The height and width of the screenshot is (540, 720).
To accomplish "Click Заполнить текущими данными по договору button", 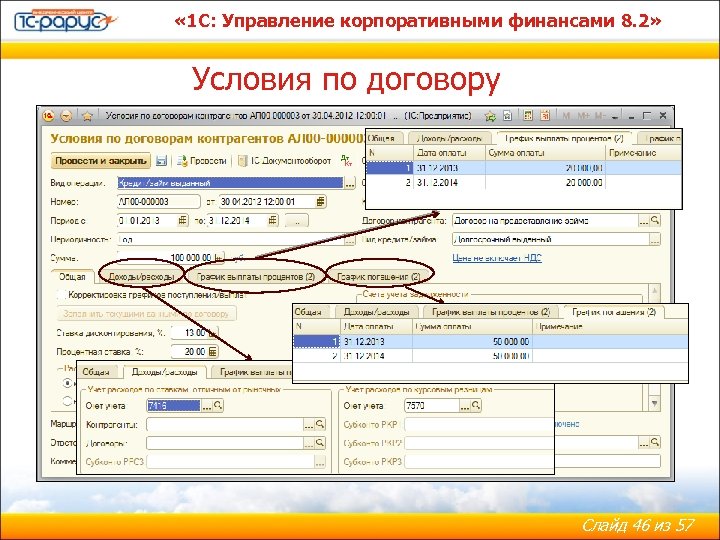I will point(146,314).
